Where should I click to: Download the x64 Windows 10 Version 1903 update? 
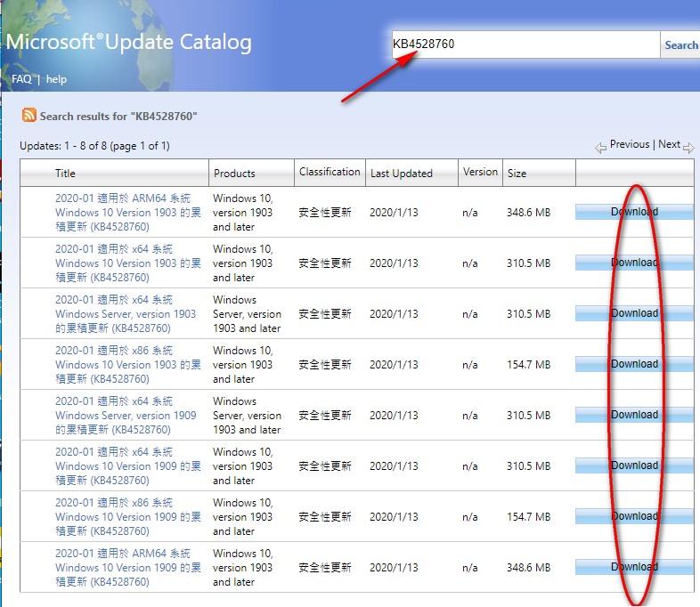click(634, 263)
